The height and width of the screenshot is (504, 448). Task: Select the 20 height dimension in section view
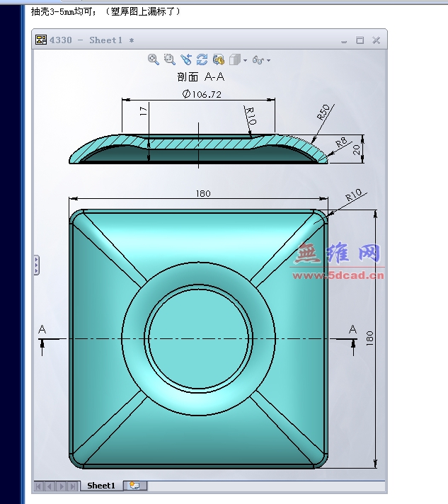pyautogui.click(x=356, y=149)
